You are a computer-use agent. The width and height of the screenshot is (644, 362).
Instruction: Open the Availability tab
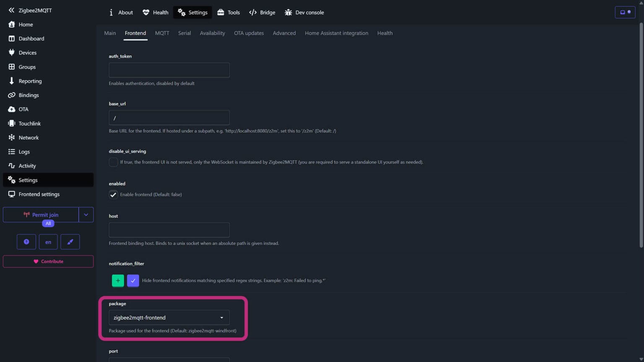[x=213, y=33]
